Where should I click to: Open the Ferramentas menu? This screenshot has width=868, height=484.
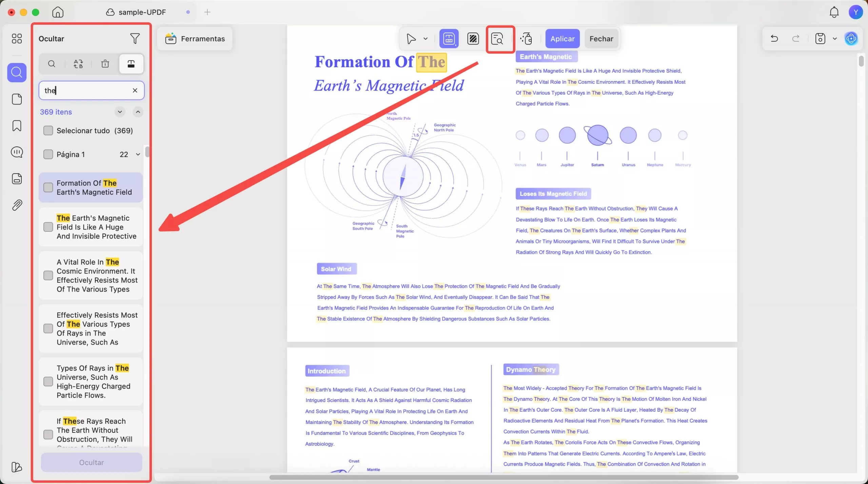(x=195, y=39)
